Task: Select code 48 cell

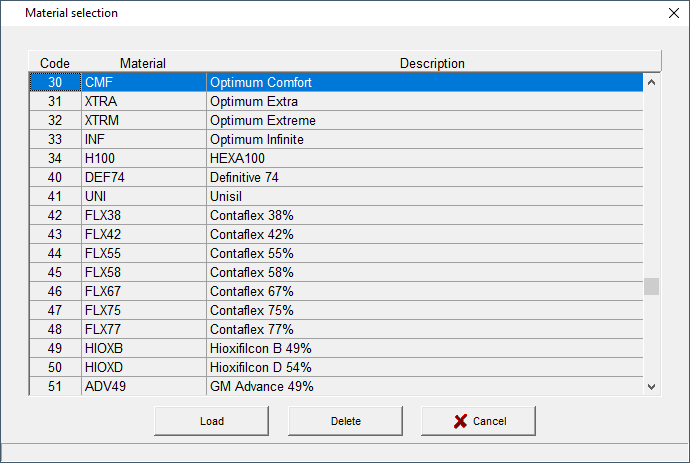Action: (55, 329)
